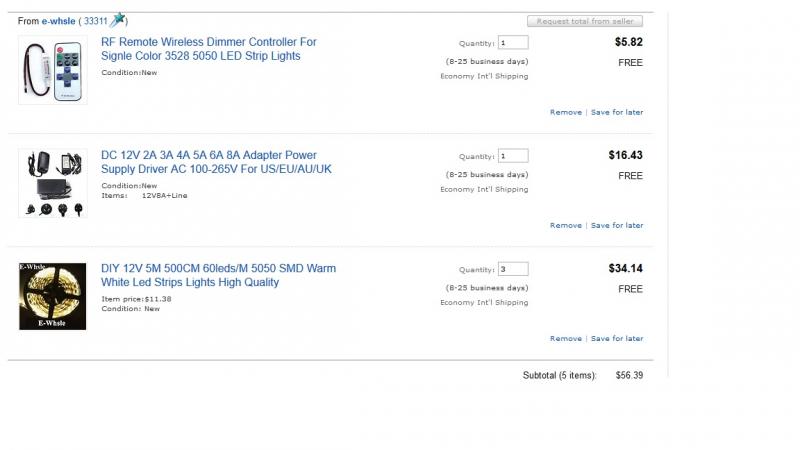Click Request total from seller button
800x450 pixels.
[x=585, y=21]
